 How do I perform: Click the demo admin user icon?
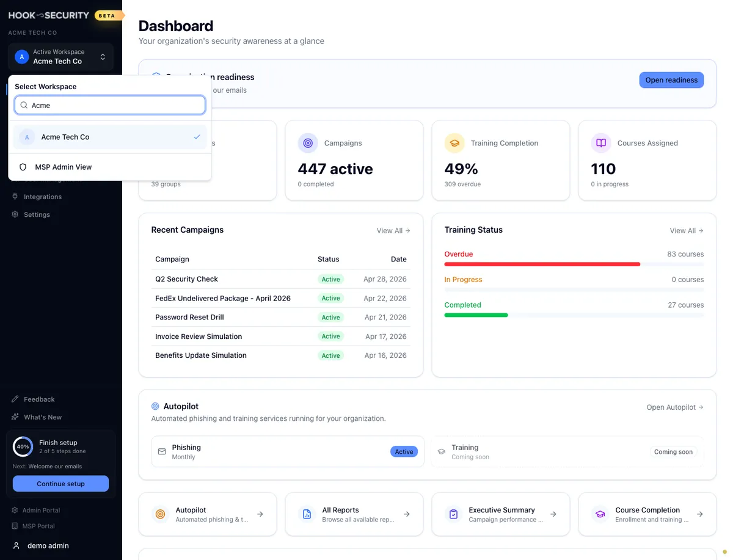click(x=16, y=545)
